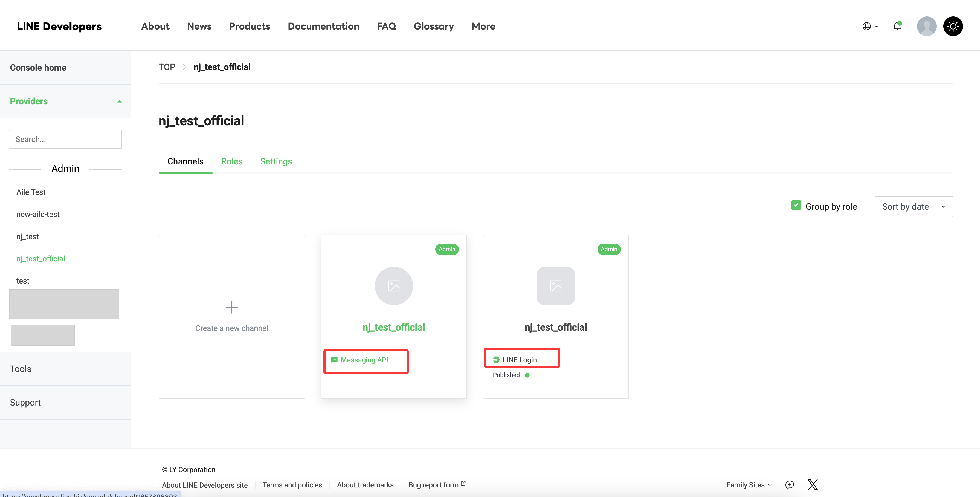The width and height of the screenshot is (980, 497).
Task: Click external link icon beside Bug report form
Action: pos(463,483)
